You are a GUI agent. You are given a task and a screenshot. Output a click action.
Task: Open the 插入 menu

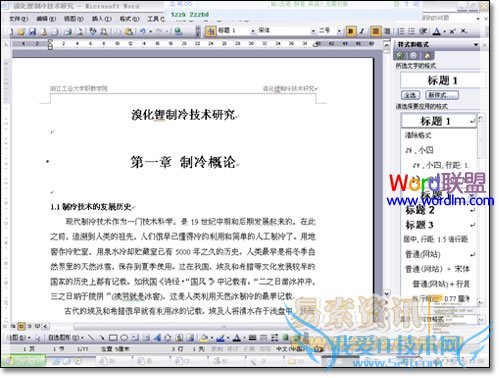pyautogui.click(x=102, y=19)
